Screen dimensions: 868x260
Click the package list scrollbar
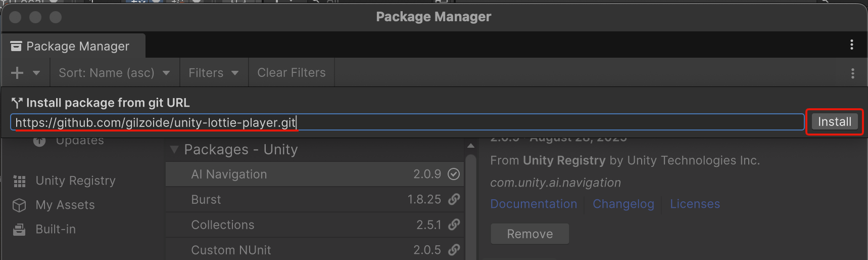tap(471, 207)
